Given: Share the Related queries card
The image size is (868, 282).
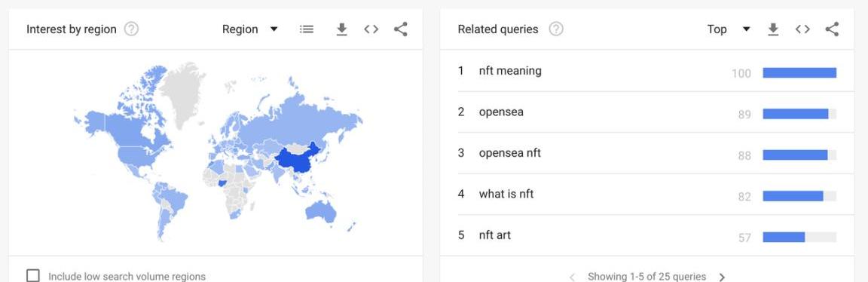Looking at the screenshot, I should pyautogui.click(x=832, y=29).
